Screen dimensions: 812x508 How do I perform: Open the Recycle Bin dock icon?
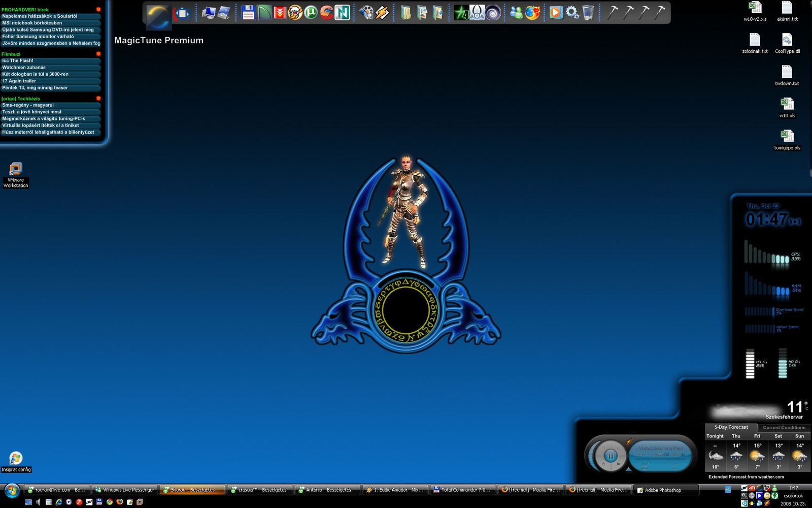point(588,12)
